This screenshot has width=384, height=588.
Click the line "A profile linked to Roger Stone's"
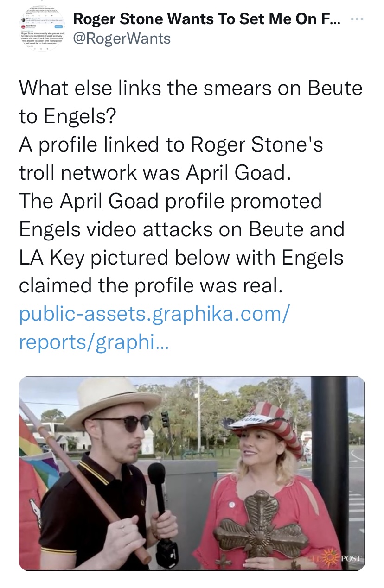[171, 145]
